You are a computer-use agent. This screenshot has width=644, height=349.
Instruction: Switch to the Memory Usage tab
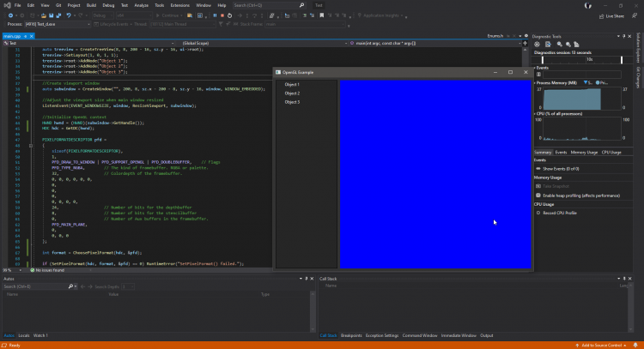point(584,152)
